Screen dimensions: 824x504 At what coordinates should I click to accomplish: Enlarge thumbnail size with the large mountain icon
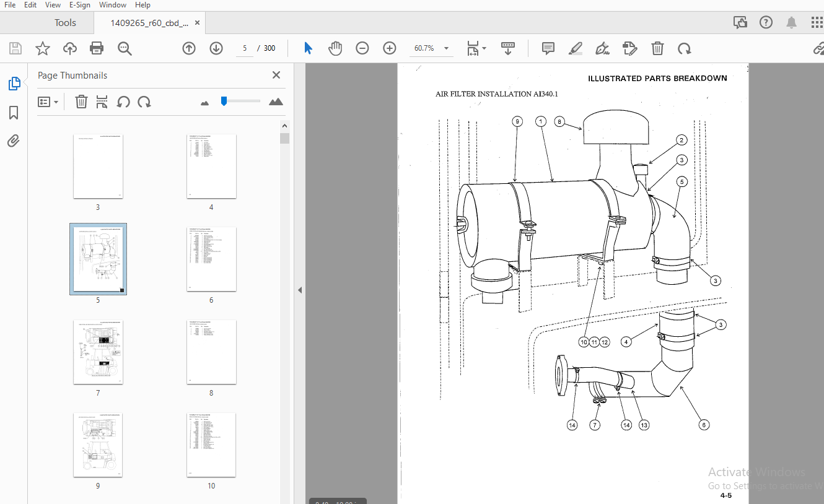[x=276, y=102]
